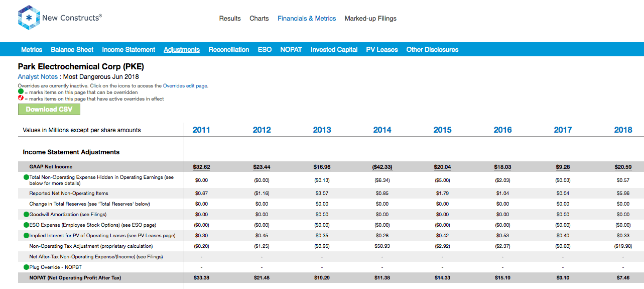Open the Other Disclosures tab
This screenshot has height=289, width=644.
(432, 49)
